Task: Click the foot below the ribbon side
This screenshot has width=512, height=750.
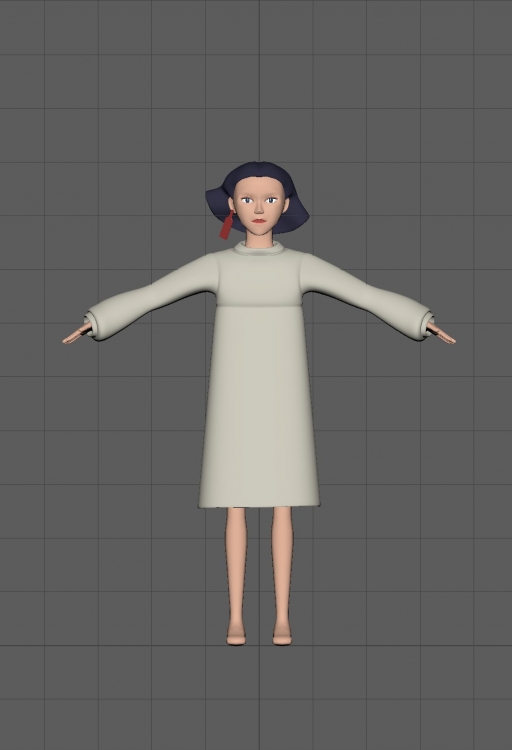Action: pos(236,635)
